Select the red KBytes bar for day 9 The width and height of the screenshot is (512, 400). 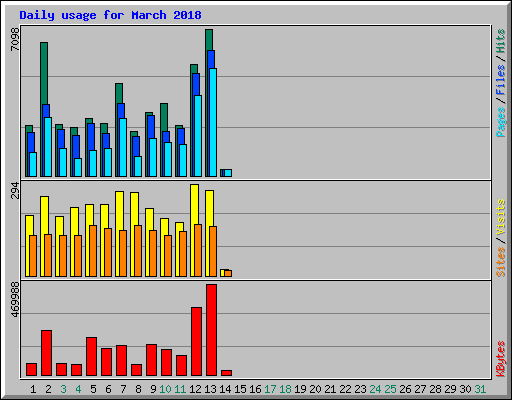151,360
